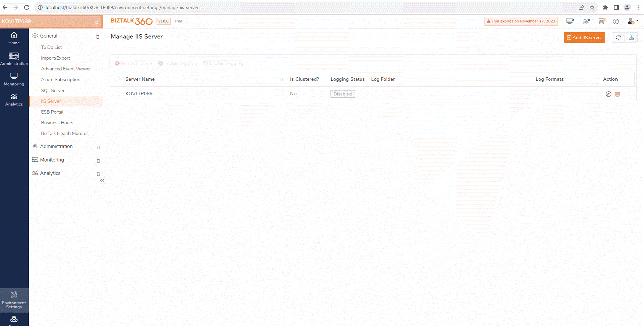Open the Analytics section from the left sidebar
This screenshot has width=644, height=326.
point(14,99)
